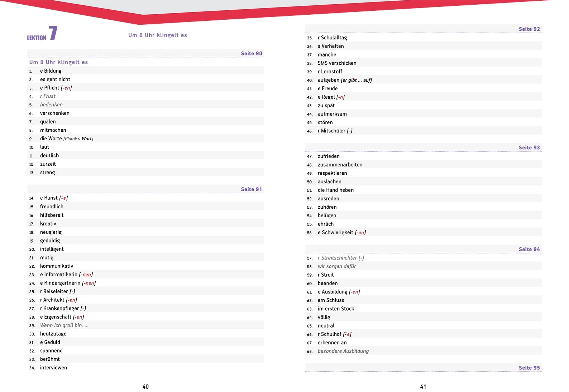Select the entry 'e Kindergärtnerin [-nen]'
Image resolution: width=569 pixels, height=392 pixels.
coord(68,283)
